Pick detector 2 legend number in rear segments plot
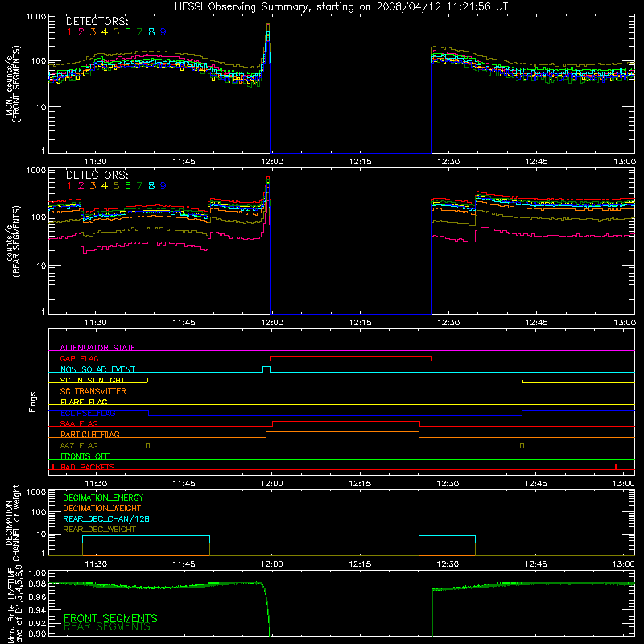This screenshot has height=644, width=644. 81,186
